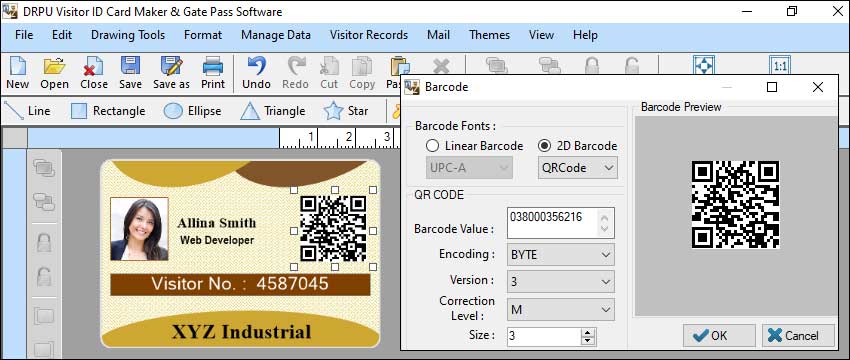Click the Save as toolbar icon

click(x=171, y=66)
